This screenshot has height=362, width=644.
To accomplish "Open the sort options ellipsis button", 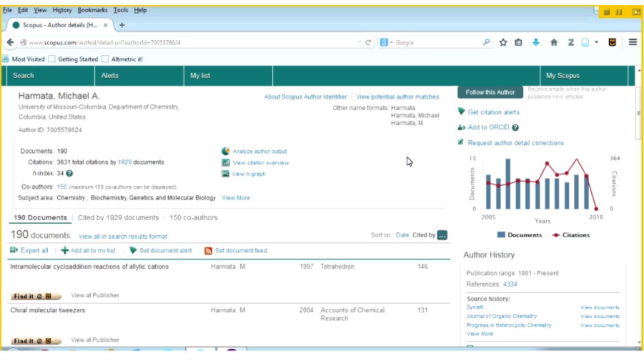I will click(442, 235).
